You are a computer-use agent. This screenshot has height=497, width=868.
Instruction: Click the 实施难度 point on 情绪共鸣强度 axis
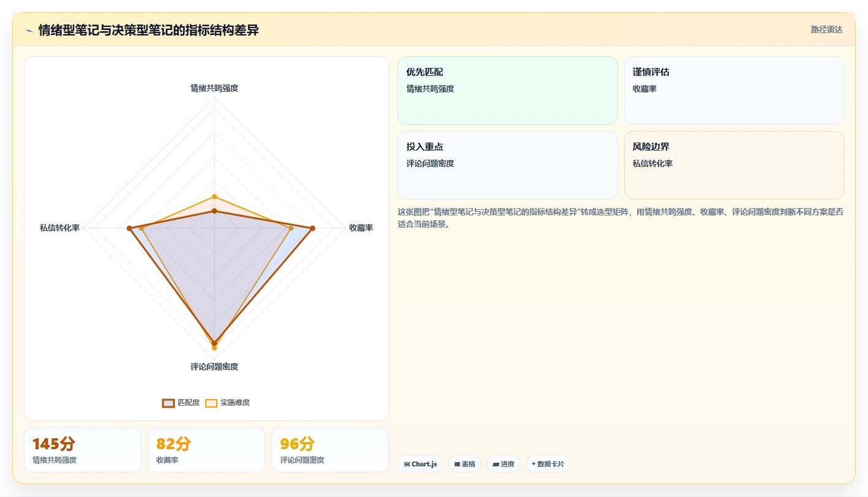214,196
